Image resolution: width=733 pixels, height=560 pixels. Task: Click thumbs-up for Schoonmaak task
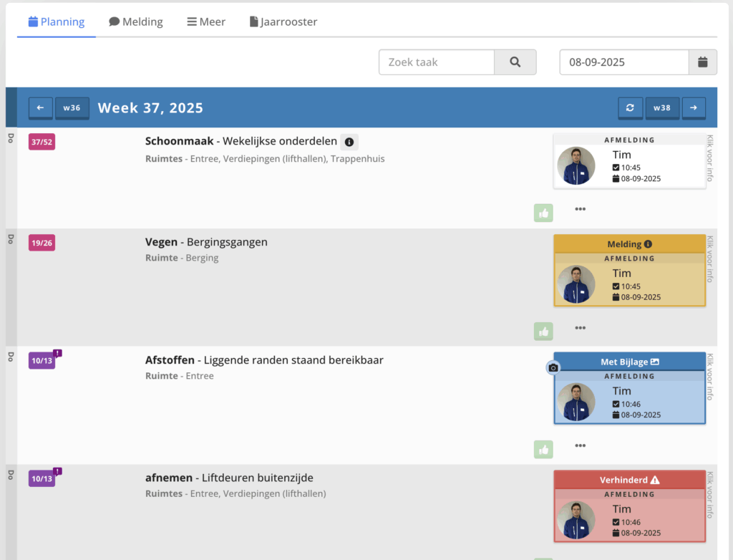(543, 213)
